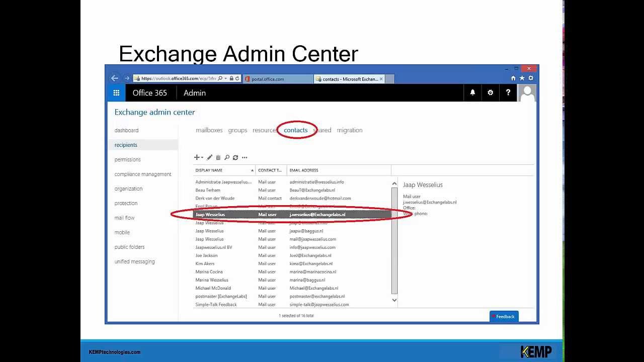Open the Office 365 app launcher grid
The width and height of the screenshot is (644, 362).
point(116,93)
